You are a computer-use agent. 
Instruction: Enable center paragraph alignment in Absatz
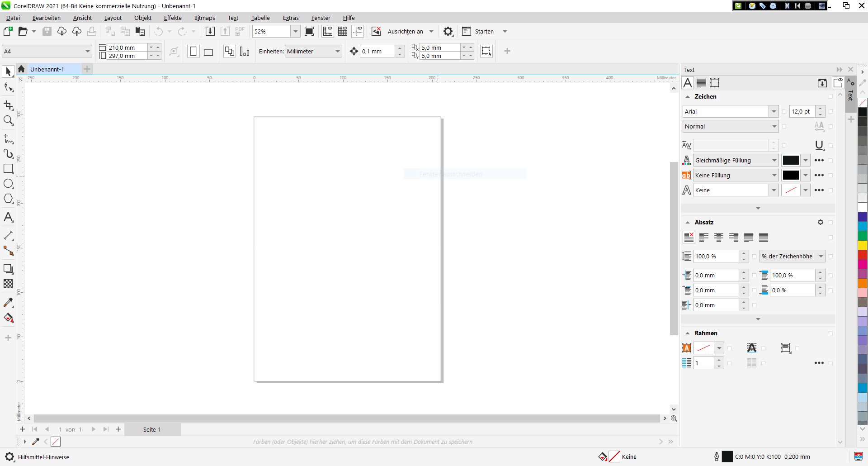(x=719, y=237)
